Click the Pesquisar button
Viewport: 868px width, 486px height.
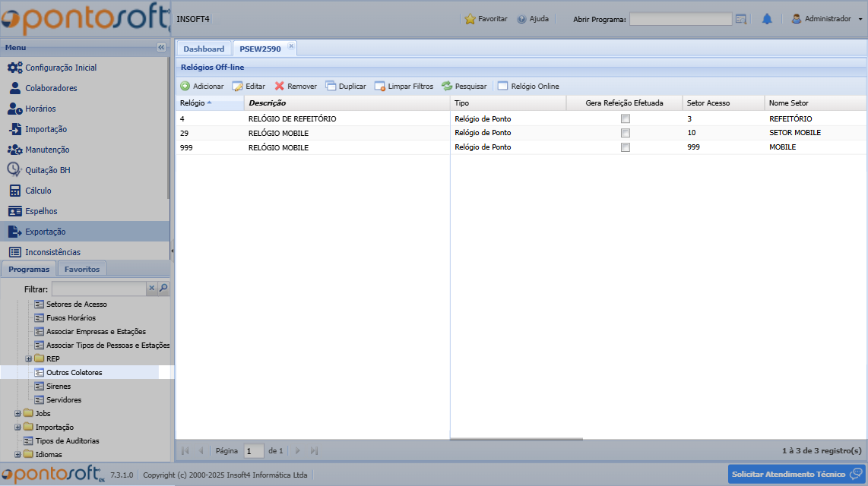pyautogui.click(x=464, y=87)
